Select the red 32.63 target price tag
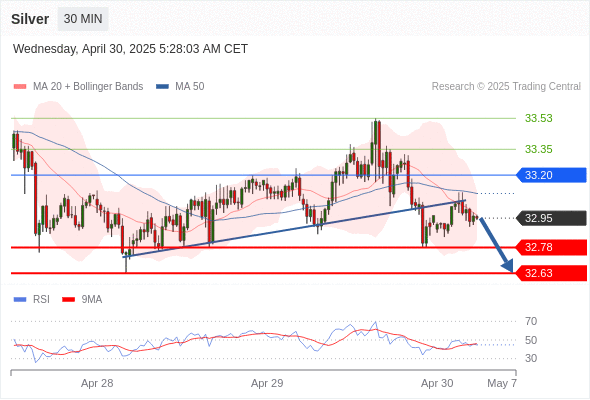The height and width of the screenshot is (400, 590). pyautogui.click(x=551, y=273)
